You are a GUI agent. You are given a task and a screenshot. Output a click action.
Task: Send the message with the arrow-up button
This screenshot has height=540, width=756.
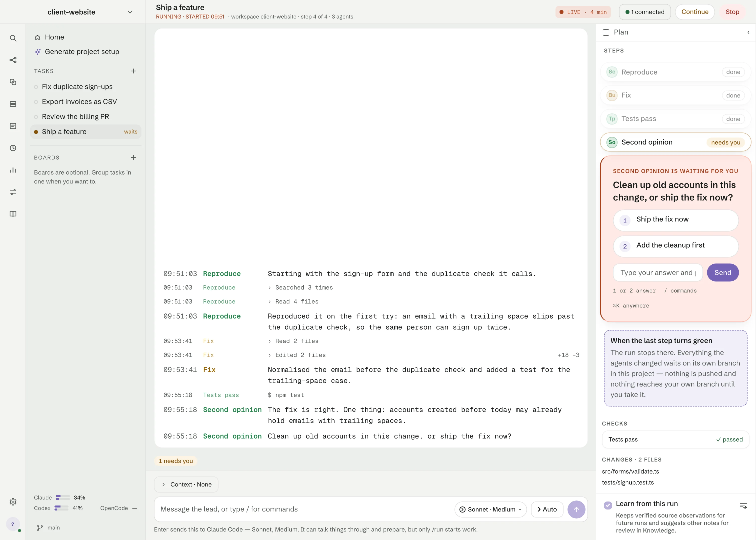(576, 509)
